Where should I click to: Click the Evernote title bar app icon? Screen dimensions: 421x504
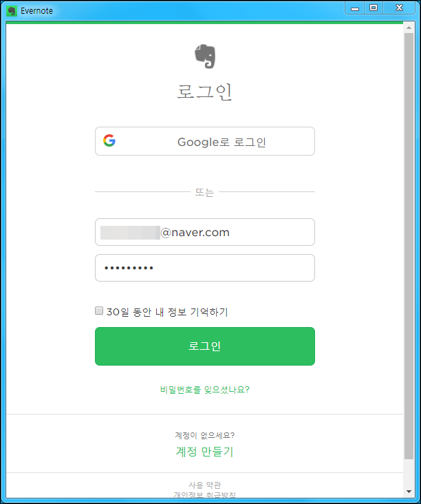point(12,11)
